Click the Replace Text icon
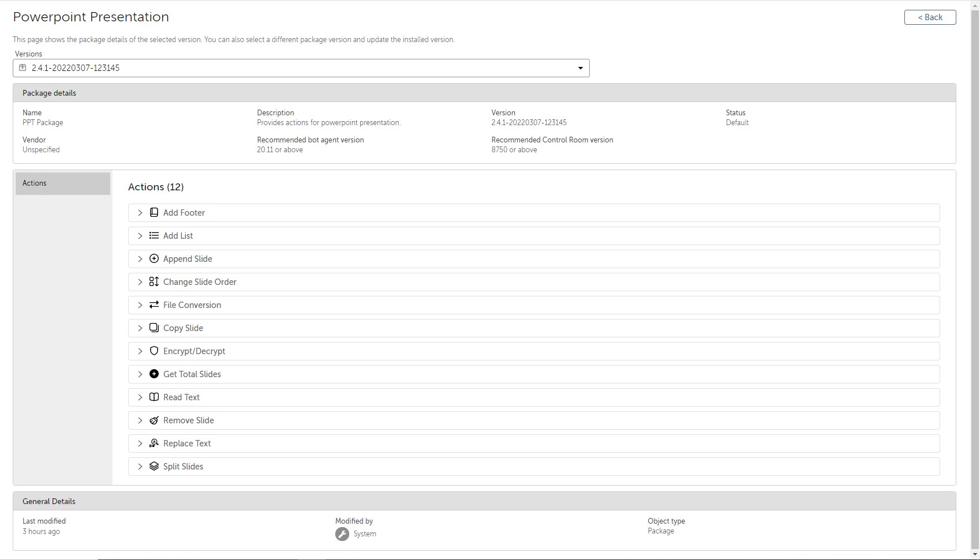Viewport: 980px width, 560px height. pyautogui.click(x=154, y=444)
